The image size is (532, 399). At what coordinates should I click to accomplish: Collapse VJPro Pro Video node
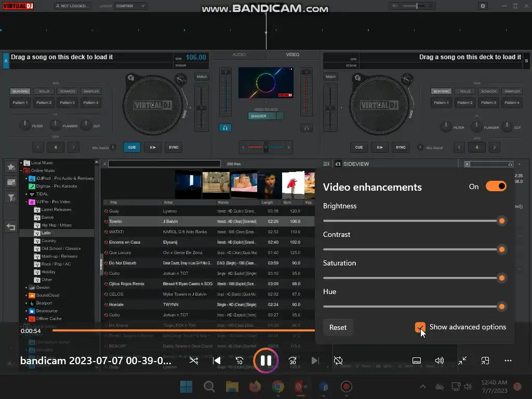pos(26,202)
